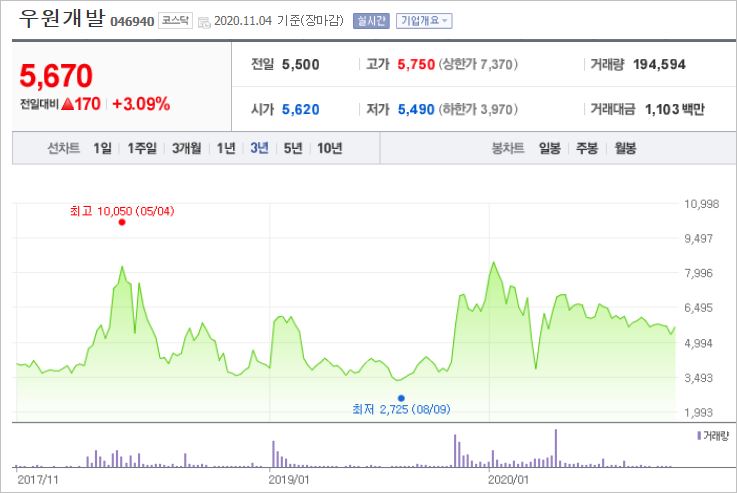Select the 1일 line chart tab

coord(102,149)
